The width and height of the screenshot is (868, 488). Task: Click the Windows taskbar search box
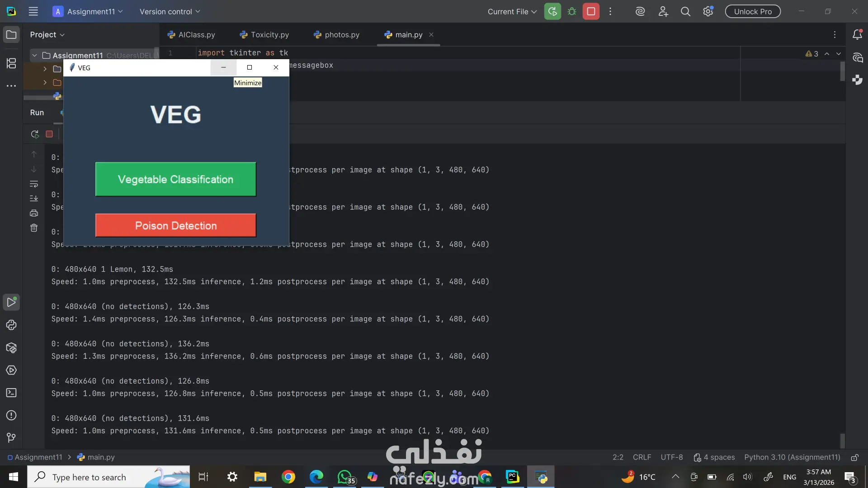[x=108, y=477]
